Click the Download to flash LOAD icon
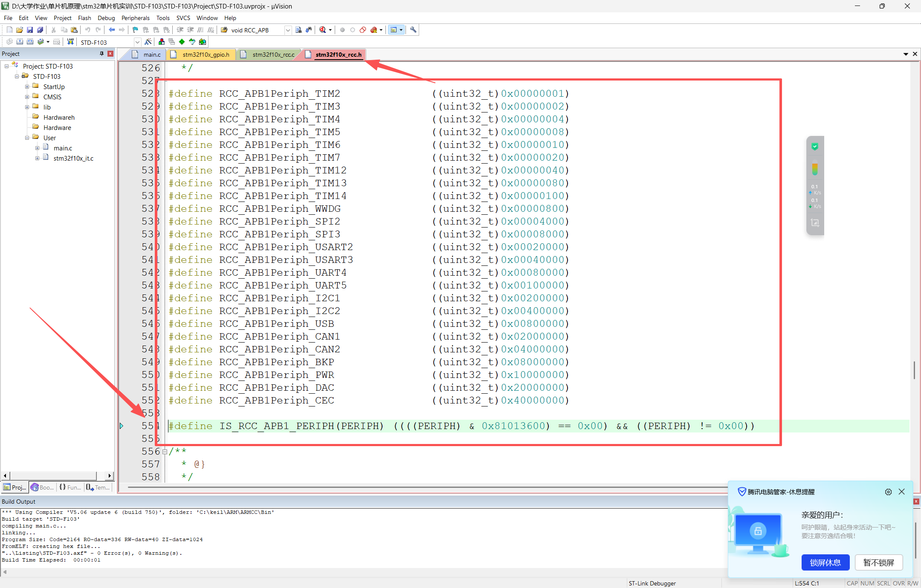Screen dimensions: 921x588 coord(70,42)
